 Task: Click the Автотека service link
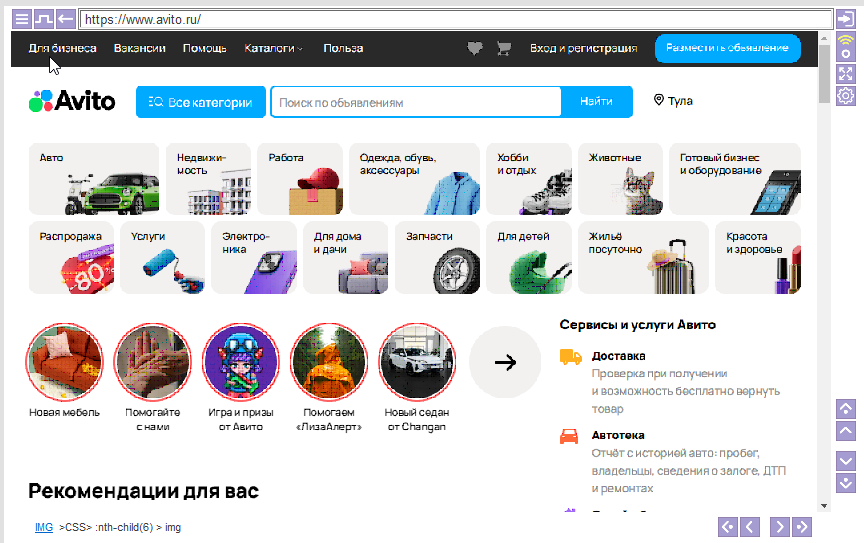(618, 435)
